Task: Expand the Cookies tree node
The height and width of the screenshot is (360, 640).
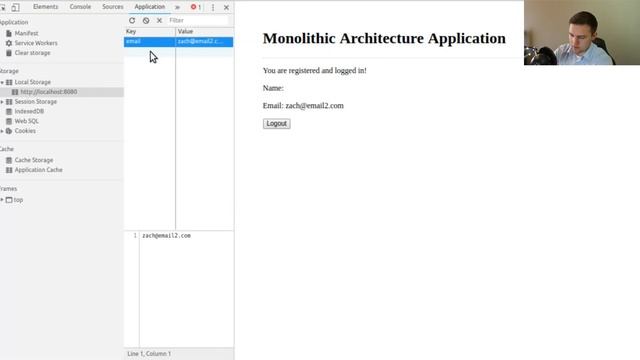Action: [2, 131]
